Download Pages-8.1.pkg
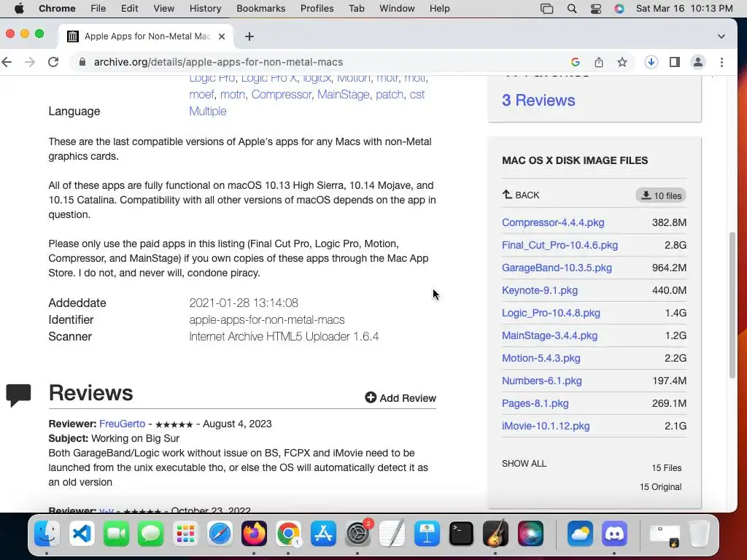747x560 pixels. (535, 403)
